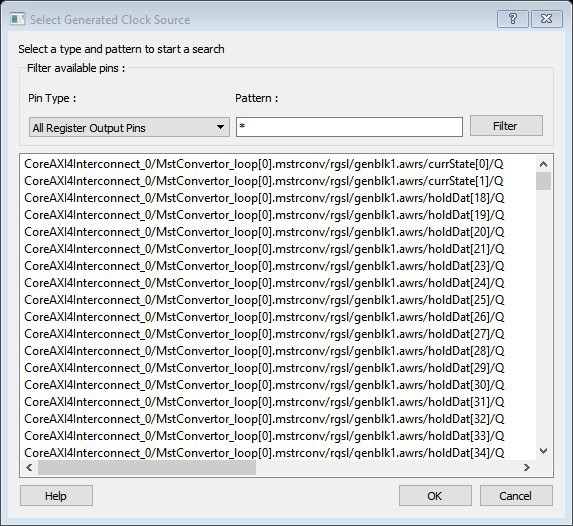
Task: Click the help question mark icon
Action: point(512,19)
